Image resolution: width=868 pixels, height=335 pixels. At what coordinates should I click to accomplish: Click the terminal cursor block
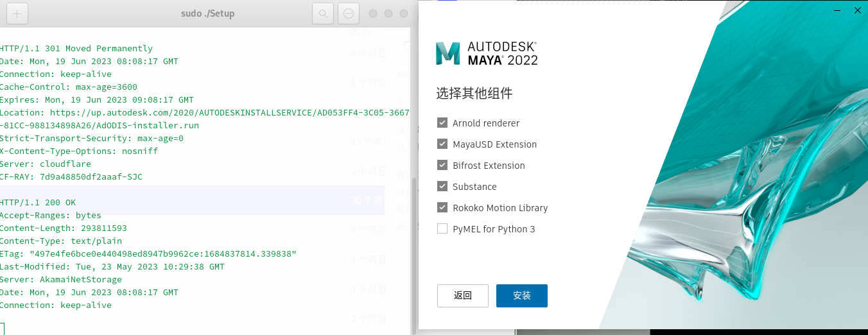2,329
